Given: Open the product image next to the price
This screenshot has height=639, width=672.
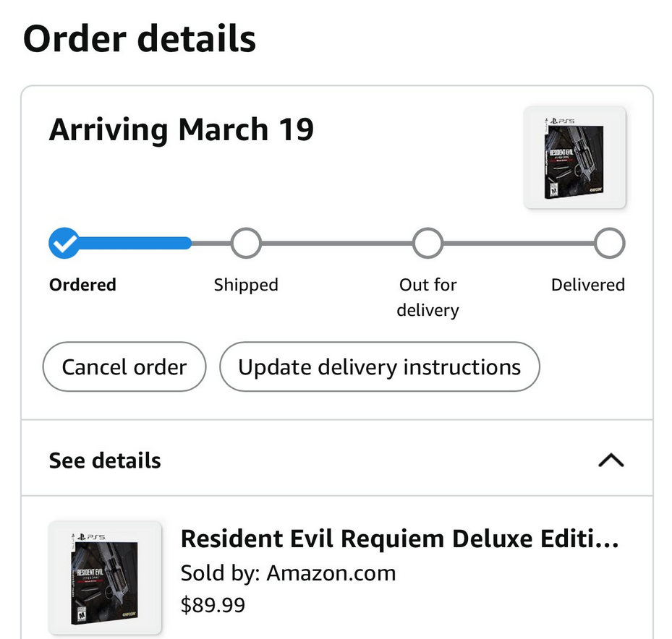Looking at the screenshot, I should (105, 578).
